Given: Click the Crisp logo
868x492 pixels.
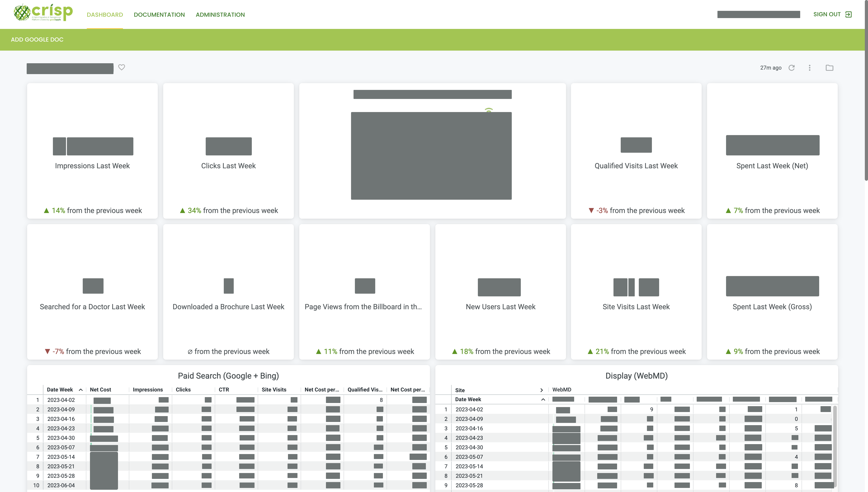Looking at the screenshot, I should pos(43,12).
